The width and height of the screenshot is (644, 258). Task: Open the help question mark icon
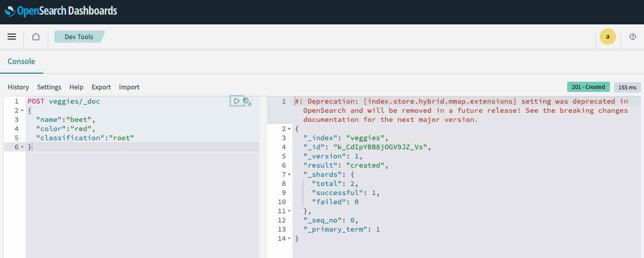coord(633,37)
